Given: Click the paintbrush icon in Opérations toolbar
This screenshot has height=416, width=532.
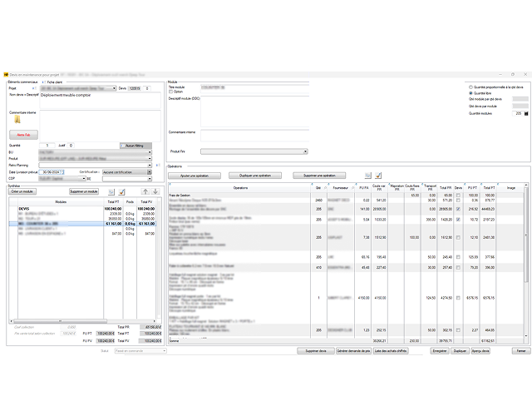Looking at the screenshot, I should 378,176.
